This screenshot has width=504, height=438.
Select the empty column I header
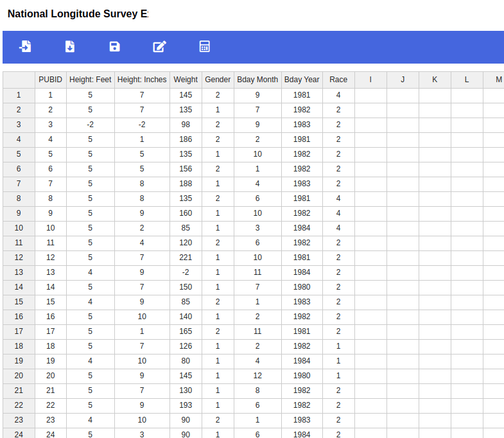370,80
